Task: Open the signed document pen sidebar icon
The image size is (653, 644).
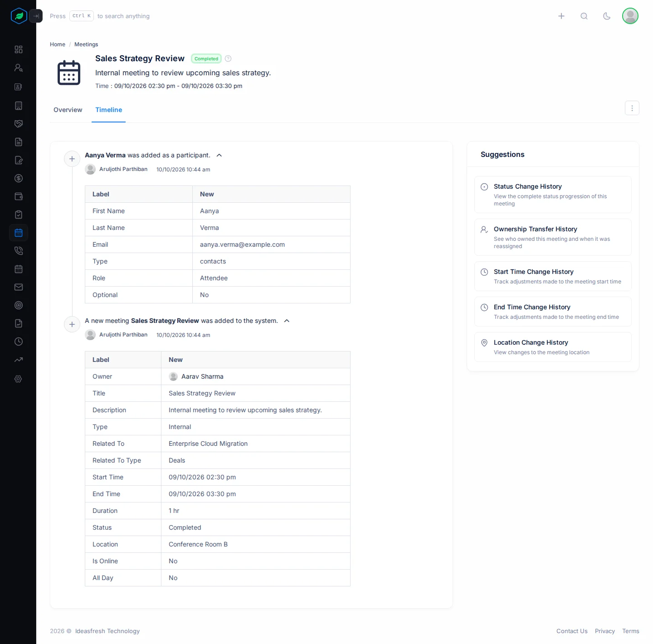Action: pos(19,160)
